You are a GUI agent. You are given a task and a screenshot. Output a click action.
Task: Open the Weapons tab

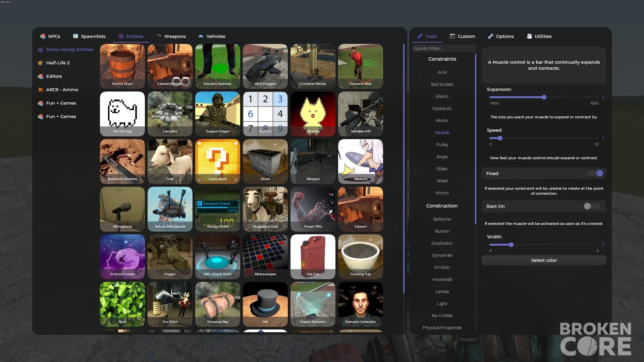tap(171, 36)
